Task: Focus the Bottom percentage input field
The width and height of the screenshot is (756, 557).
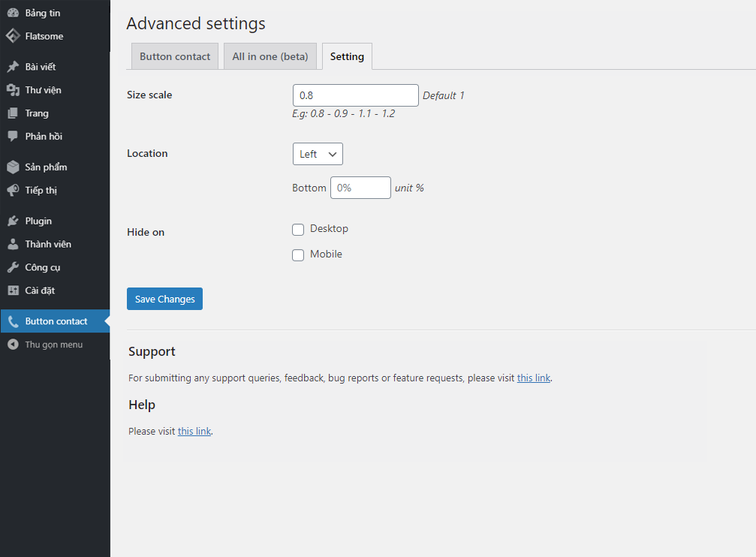Action: [x=360, y=188]
